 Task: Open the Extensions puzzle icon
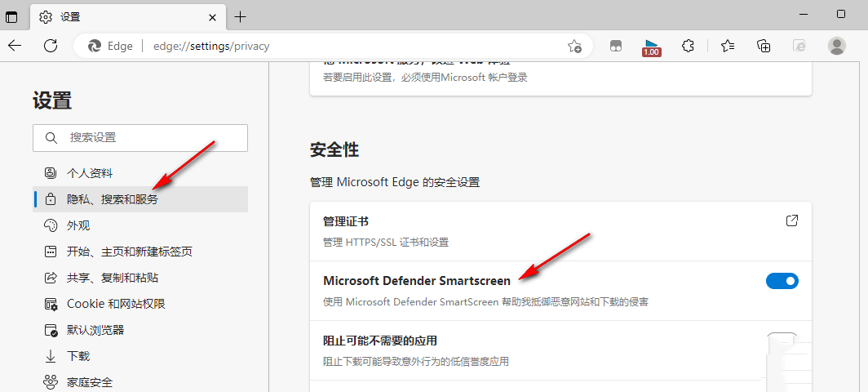tap(688, 46)
